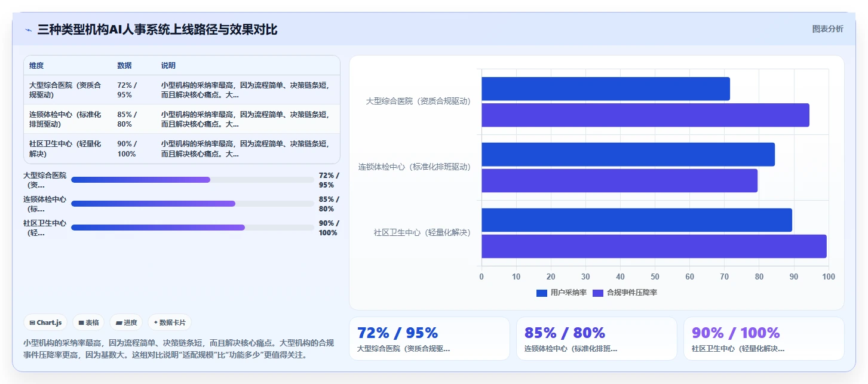The width and height of the screenshot is (868, 384).
Task: Click the 社区卫生中心 purple 合规事件压降率 chart bar
Action: pos(654,246)
